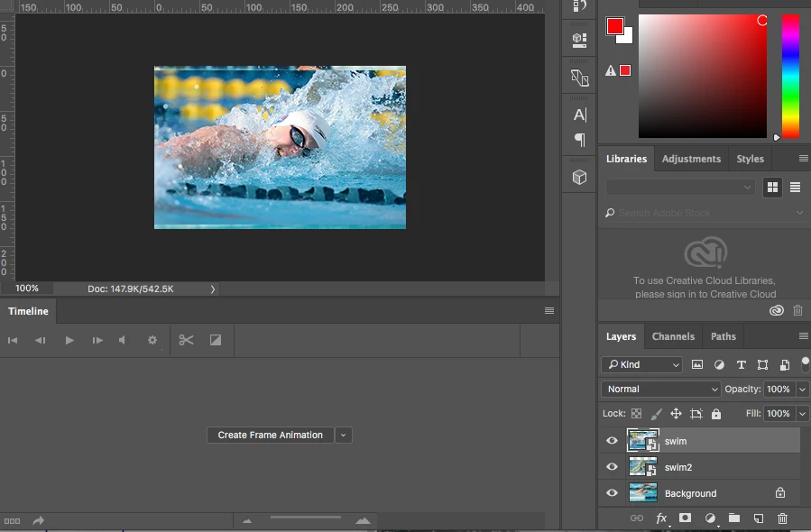Click the background white color swatch
The image size is (811, 532).
click(627, 38)
